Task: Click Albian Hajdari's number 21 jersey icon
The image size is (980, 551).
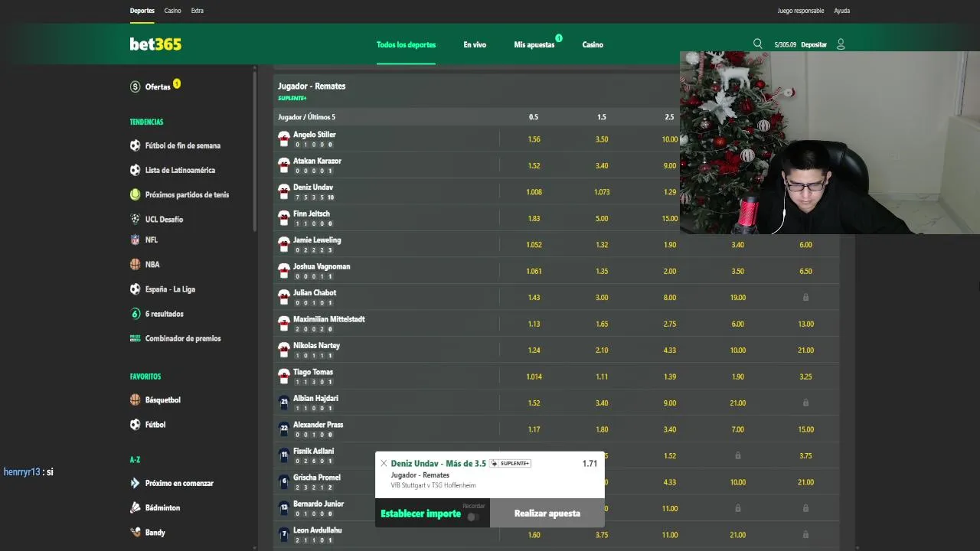Action: (284, 403)
